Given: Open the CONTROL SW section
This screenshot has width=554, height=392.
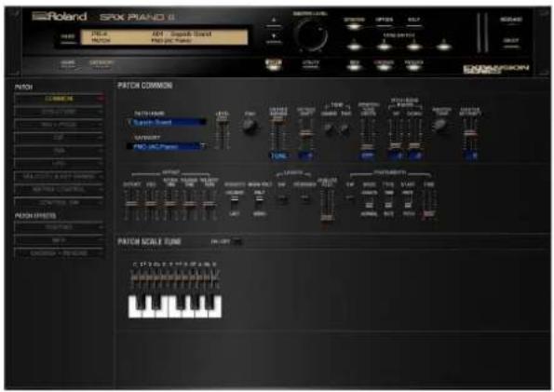Looking at the screenshot, I should [x=59, y=203].
